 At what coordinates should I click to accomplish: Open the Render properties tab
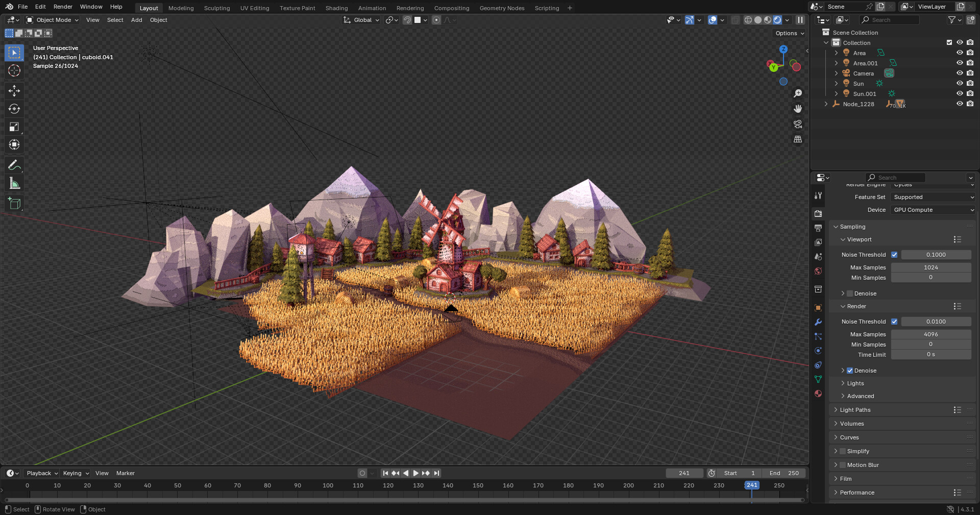tap(818, 213)
